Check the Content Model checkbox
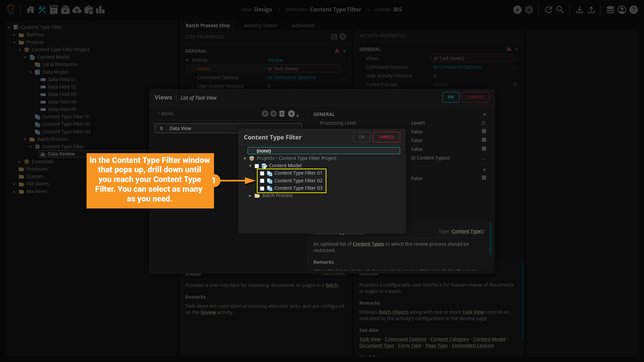Image resolution: width=644 pixels, height=362 pixels. point(257,166)
